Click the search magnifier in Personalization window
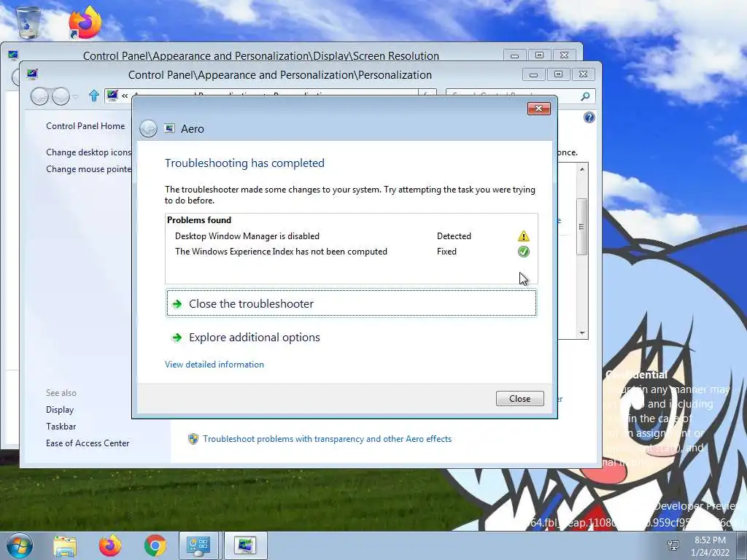The width and height of the screenshot is (747, 560). pos(586,97)
